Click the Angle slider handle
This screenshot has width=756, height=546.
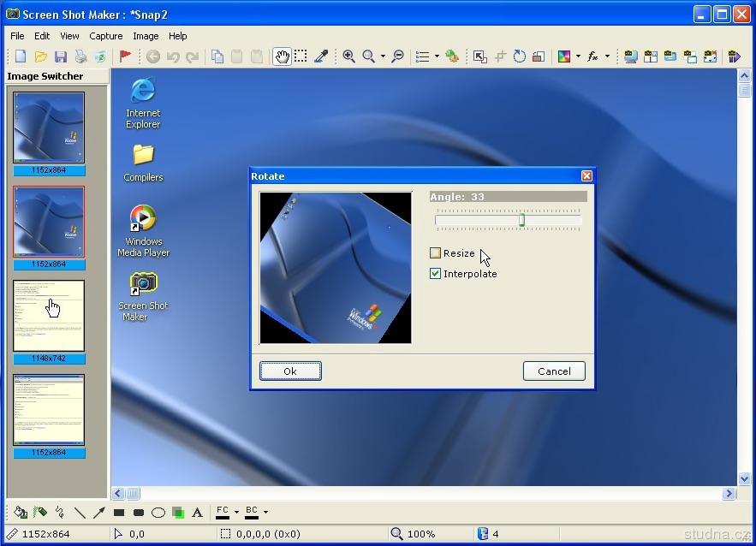pyautogui.click(x=521, y=220)
